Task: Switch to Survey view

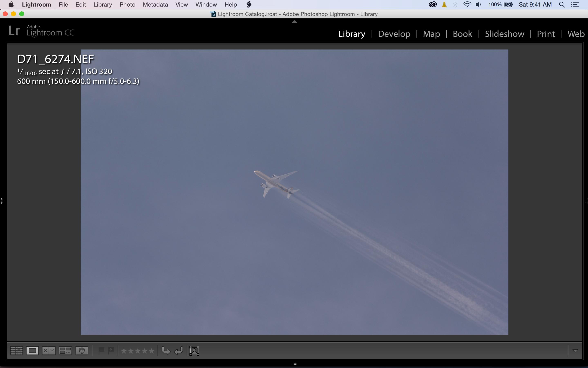Action: tap(65, 351)
